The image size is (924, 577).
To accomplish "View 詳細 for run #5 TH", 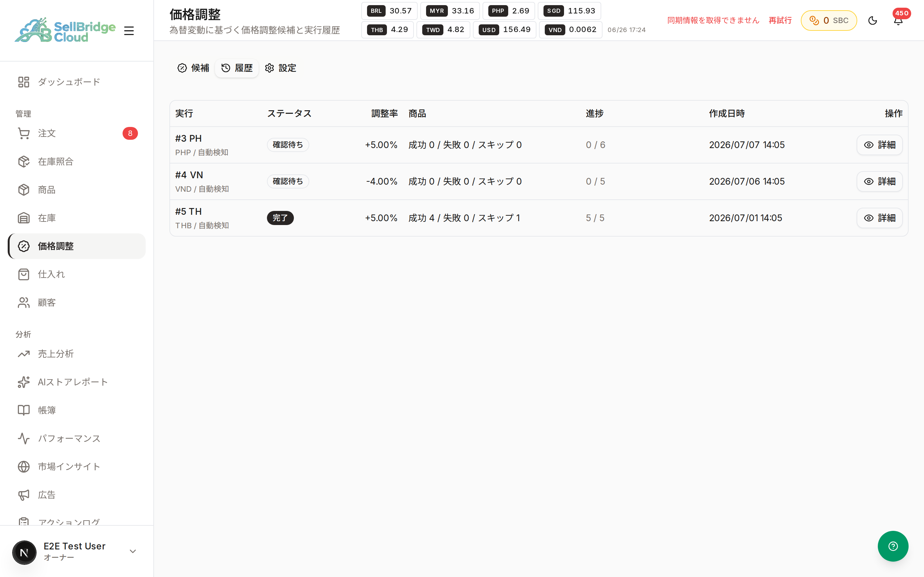I will click(879, 218).
